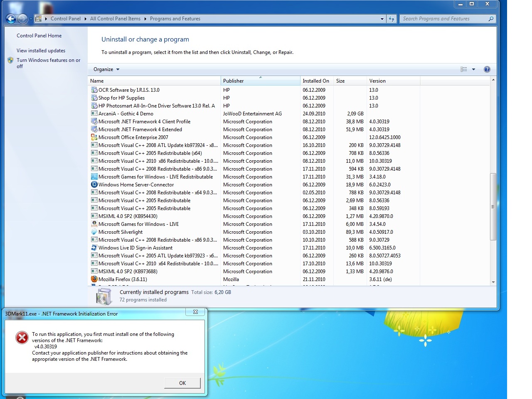Sort by the Name column header
This screenshot has width=532, height=399.
[x=154, y=81]
